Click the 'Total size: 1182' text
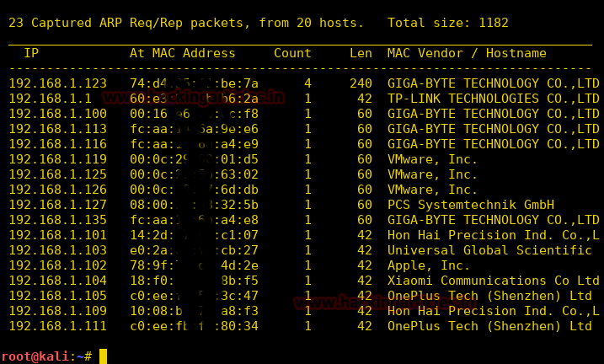This screenshot has height=364, width=604. tap(448, 23)
